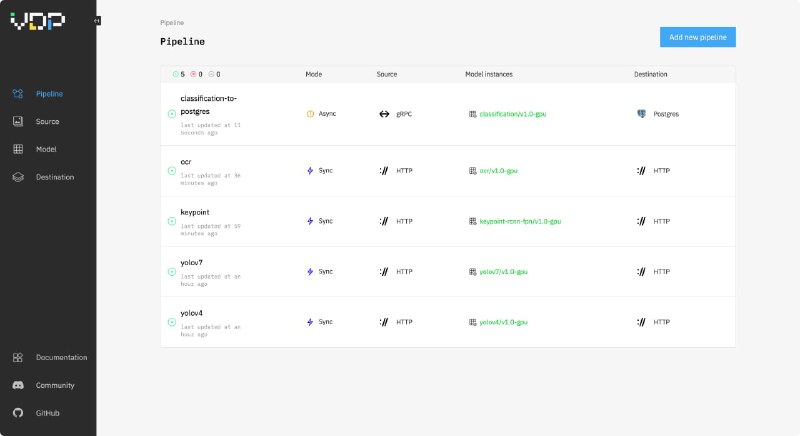Click the Postgres destination icon
800x436 pixels.
point(641,114)
